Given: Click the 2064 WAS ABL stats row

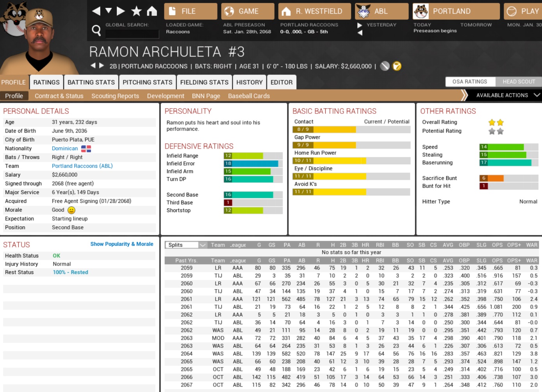Looking at the screenshot, I should click(351, 354).
